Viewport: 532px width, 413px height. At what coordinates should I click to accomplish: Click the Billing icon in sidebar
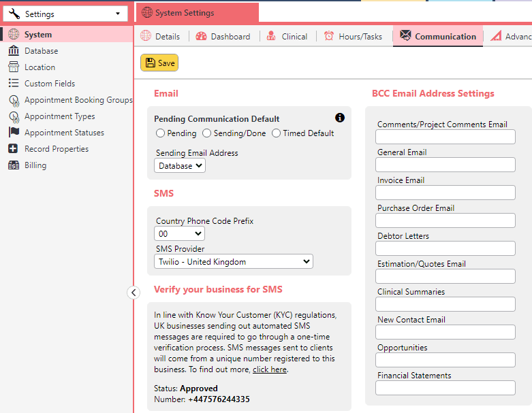(13, 165)
